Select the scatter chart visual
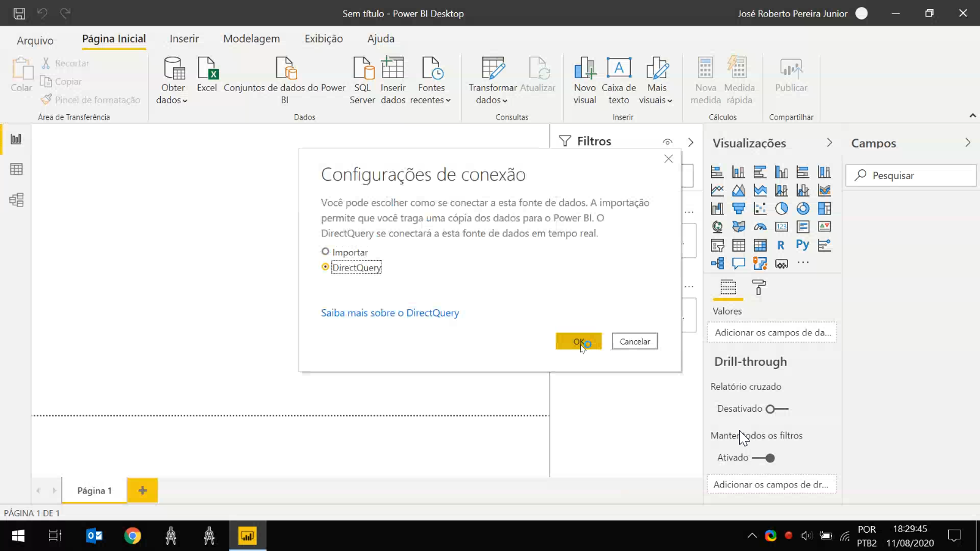 (x=760, y=208)
